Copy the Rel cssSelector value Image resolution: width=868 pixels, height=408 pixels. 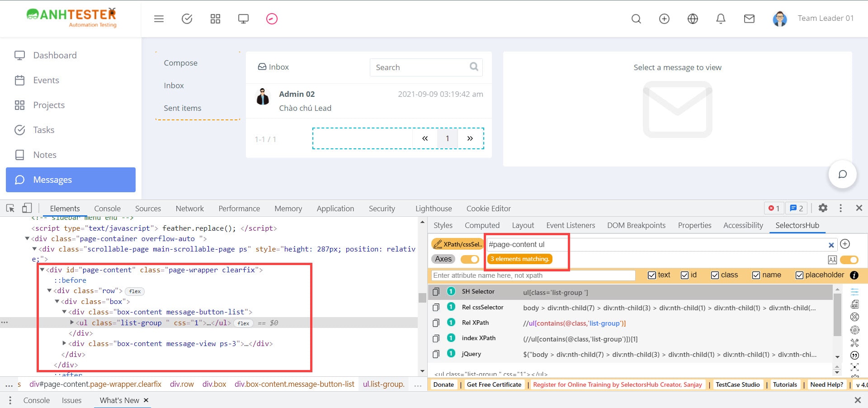coord(436,307)
